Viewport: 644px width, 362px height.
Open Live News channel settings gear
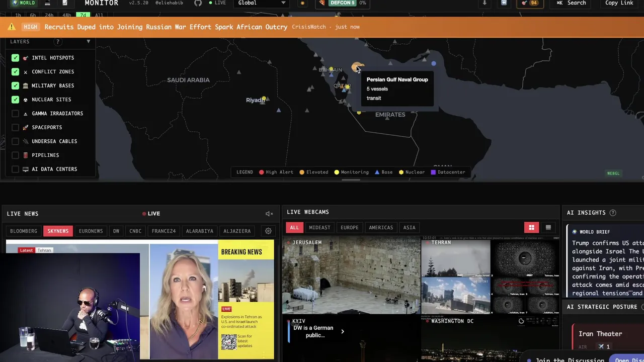[268, 231]
